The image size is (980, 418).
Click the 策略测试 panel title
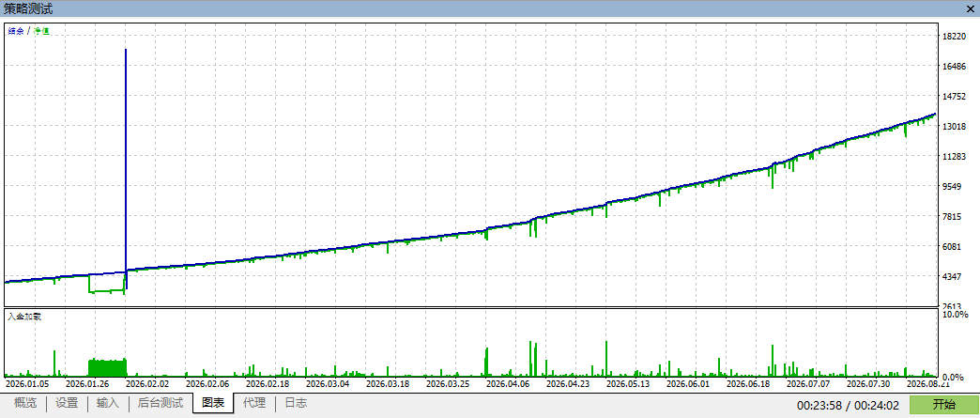tap(28, 8)
